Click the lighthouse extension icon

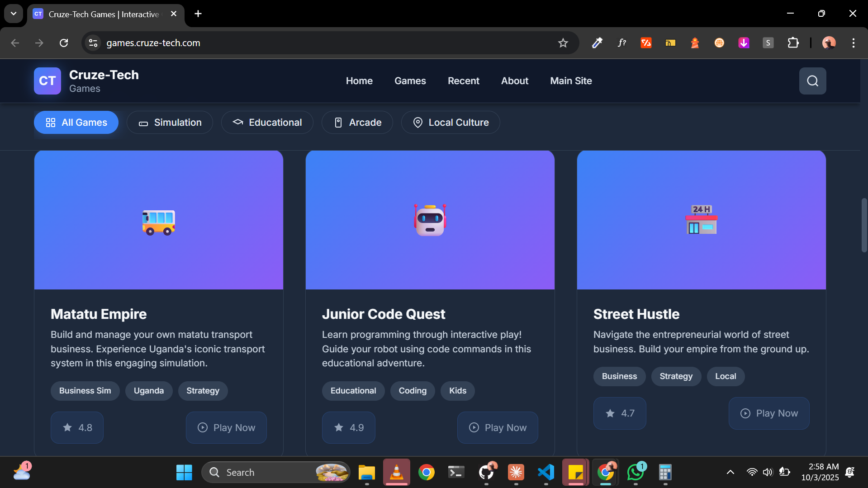(695, 43)
